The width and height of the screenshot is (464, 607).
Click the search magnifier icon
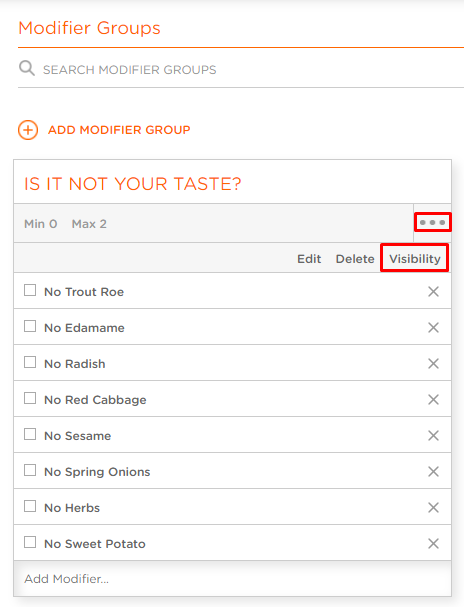[27, 68]
